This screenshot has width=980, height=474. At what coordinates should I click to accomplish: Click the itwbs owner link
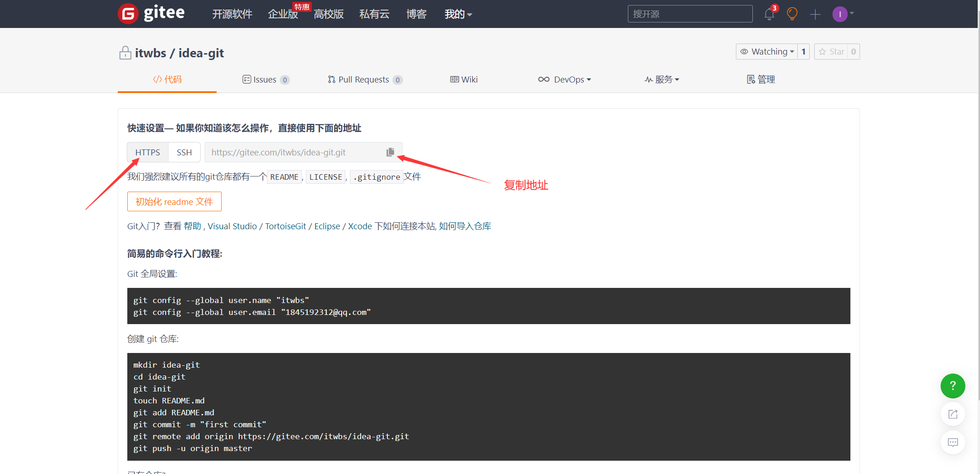pyautogui.click(x=151, y=53)
